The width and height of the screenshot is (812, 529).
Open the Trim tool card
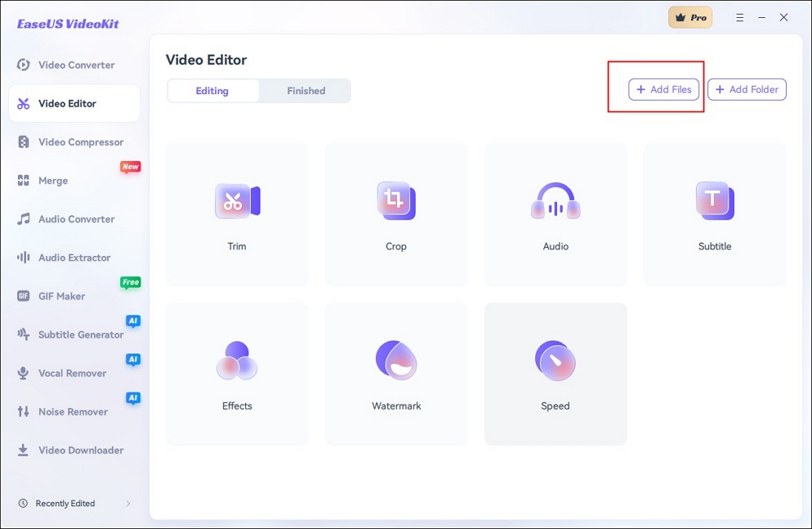[236, 215]
